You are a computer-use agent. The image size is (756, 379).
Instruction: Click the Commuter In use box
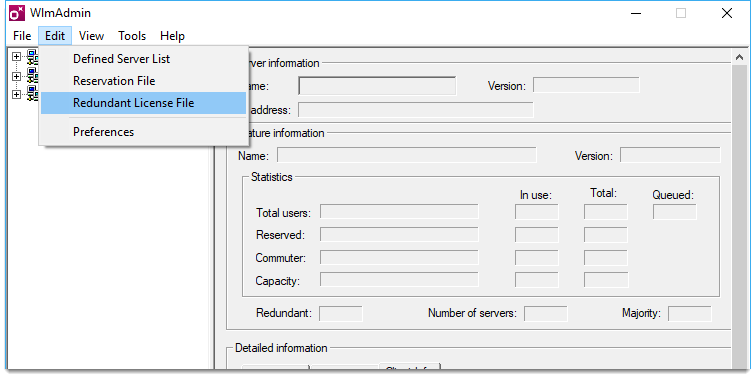pyautogui.click(x=537, y=257)
